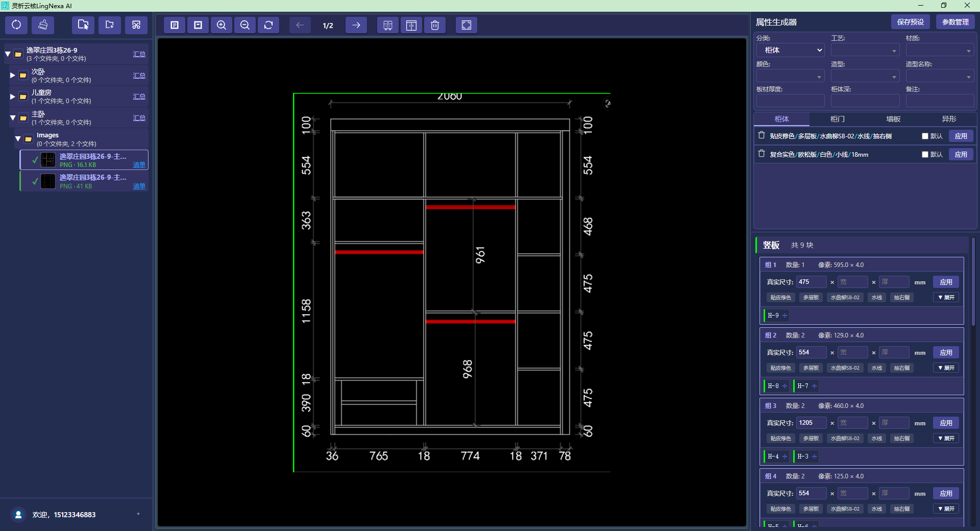Open the 造型 dropdown
Viewport: 980px width, 531px height.
click(x=865, y=76)
